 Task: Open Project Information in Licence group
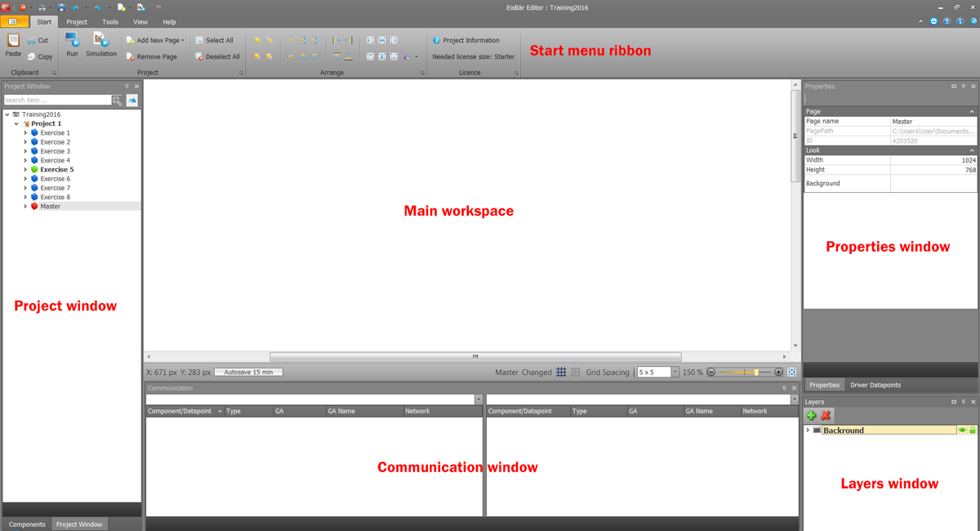[x=465, y=40]
